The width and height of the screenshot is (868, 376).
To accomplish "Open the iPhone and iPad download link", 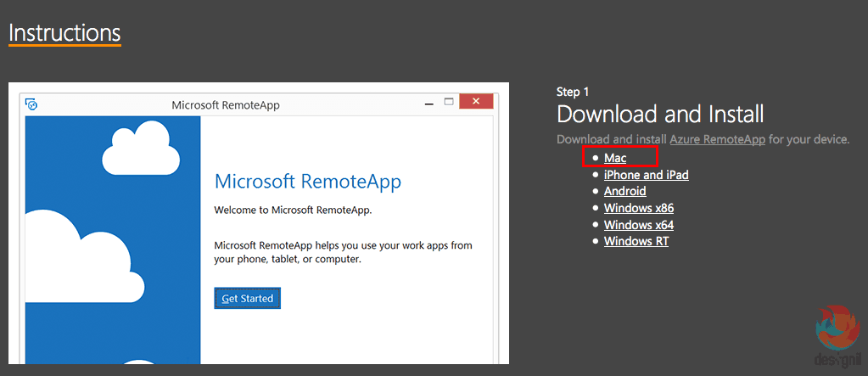I will [x=646, y=175].
